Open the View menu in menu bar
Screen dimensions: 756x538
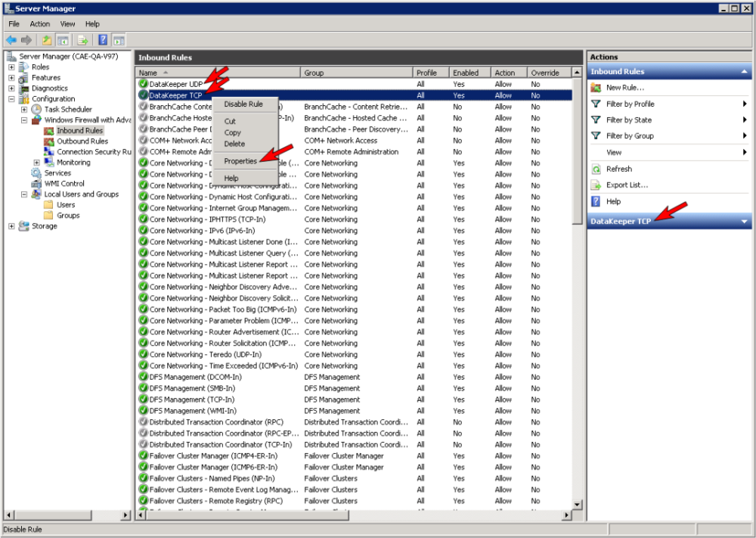point(67,23)
